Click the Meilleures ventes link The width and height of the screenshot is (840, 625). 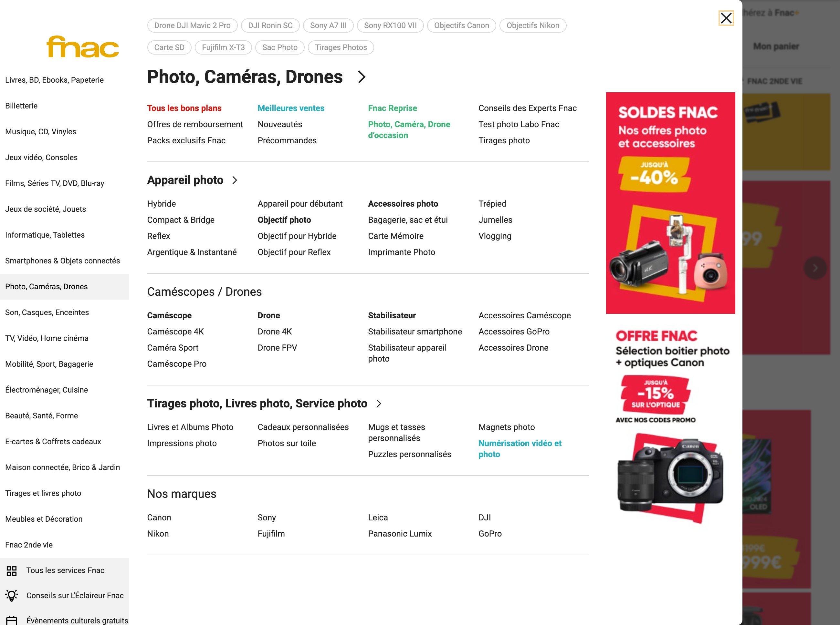(x=291, y=108)
